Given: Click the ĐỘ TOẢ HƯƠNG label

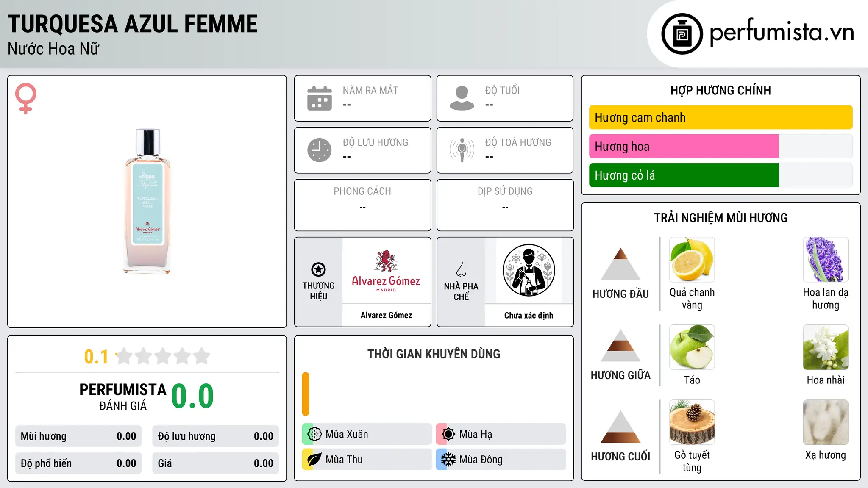Looking at the screenshot, I should tap(518, 142).
